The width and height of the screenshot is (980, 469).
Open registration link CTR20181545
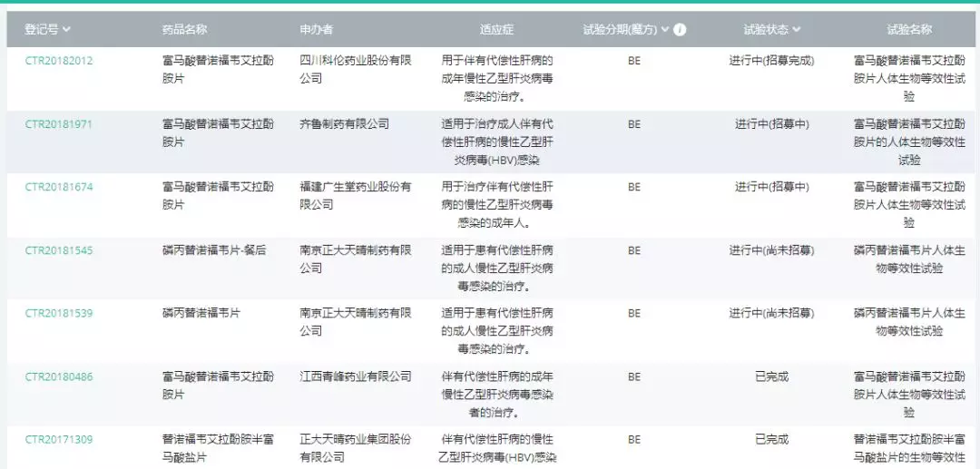(59, 250)
